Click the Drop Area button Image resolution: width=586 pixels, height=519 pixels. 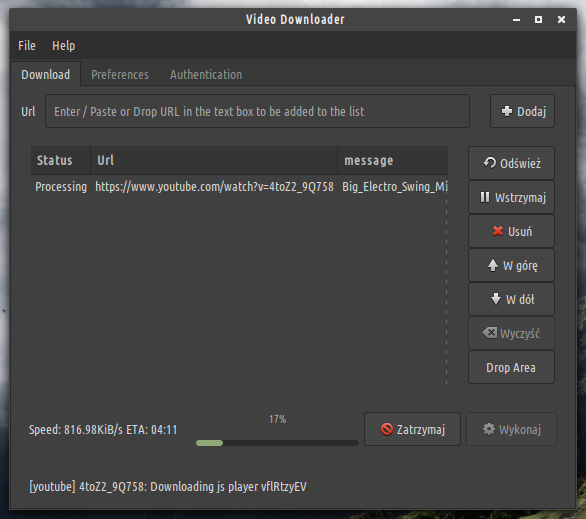coord(511,367)
